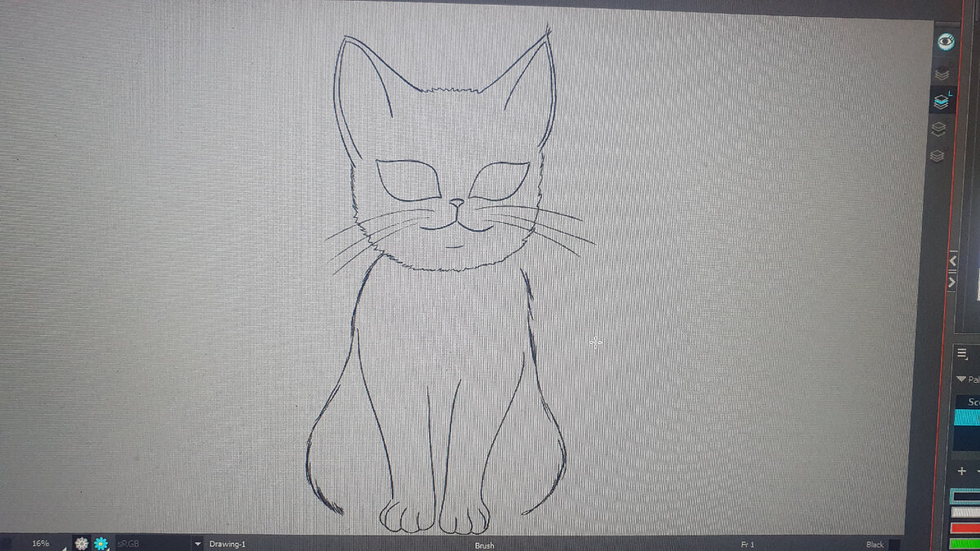Viewport: 980px width, 551px height.
Task: Open the colour panel hamburger menu
Action: (962, 353)
